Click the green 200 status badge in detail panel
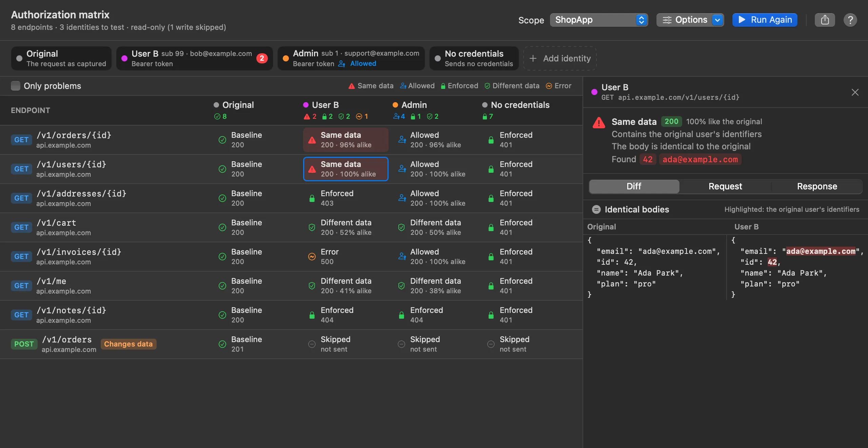The width and height of the screenshot is (868, 448). [671, 122]
